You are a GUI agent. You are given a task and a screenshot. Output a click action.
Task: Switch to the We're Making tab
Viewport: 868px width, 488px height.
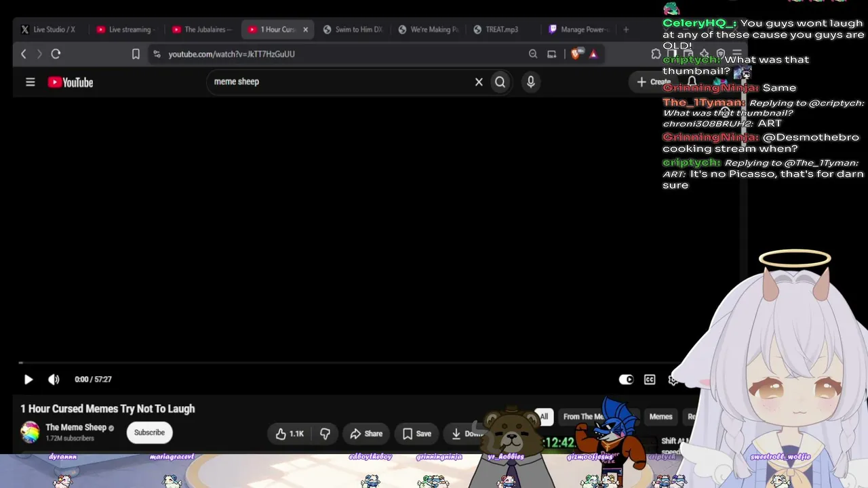[x=428, y=30]
